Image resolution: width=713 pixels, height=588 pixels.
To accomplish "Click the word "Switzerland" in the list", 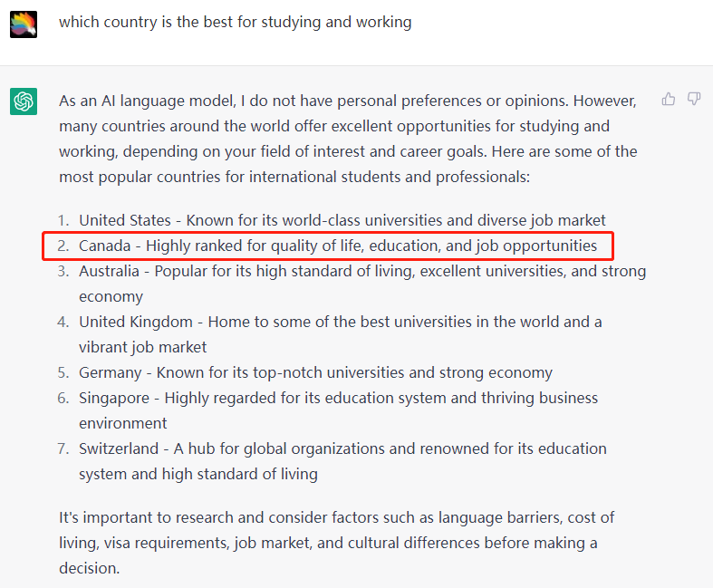I will coord(120,448).
